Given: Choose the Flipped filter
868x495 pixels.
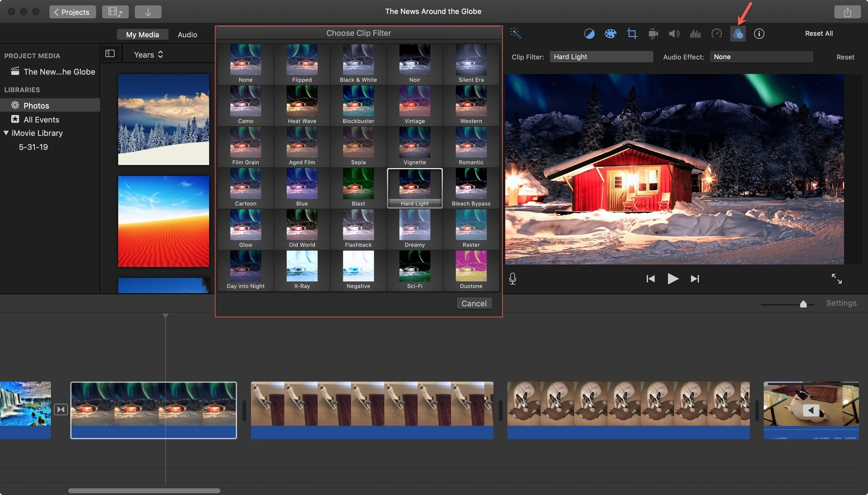Looking at the screenshot, I should (x=302, y=64).
